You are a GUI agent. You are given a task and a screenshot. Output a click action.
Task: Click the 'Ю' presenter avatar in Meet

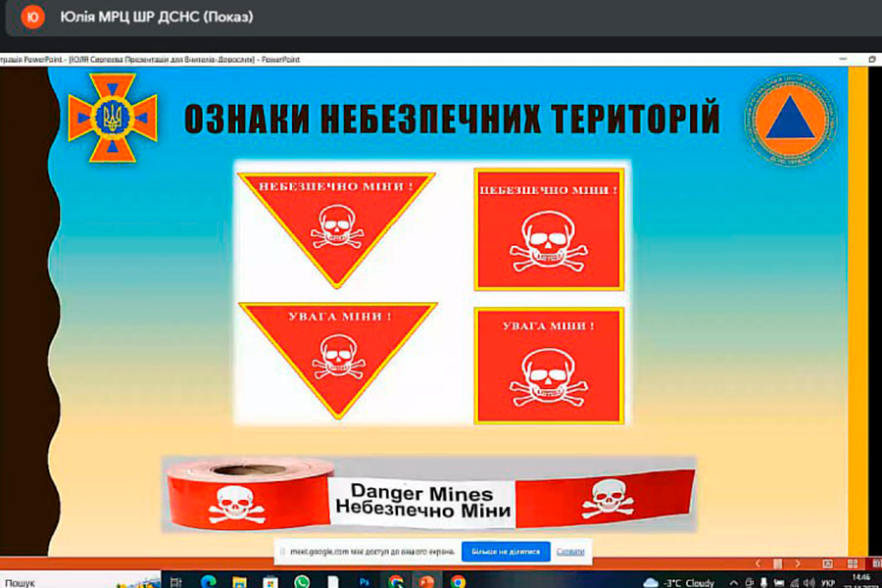point(32,17)
